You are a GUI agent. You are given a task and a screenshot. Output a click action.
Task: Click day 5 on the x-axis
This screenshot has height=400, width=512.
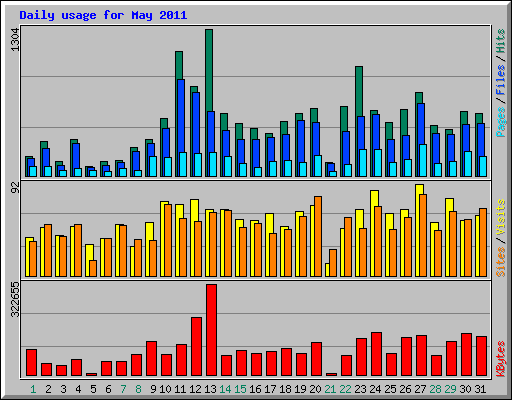pos(93,389)
